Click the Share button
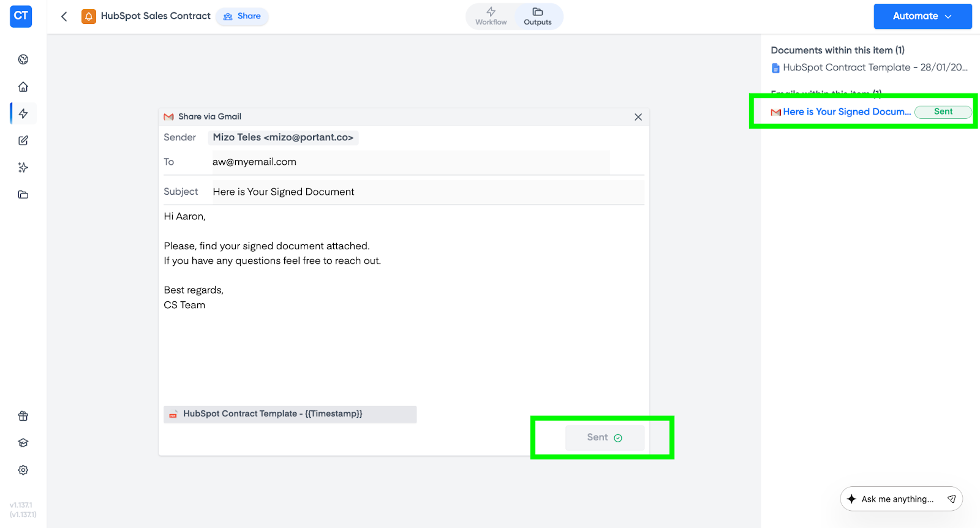 click(x=242, y=17)
